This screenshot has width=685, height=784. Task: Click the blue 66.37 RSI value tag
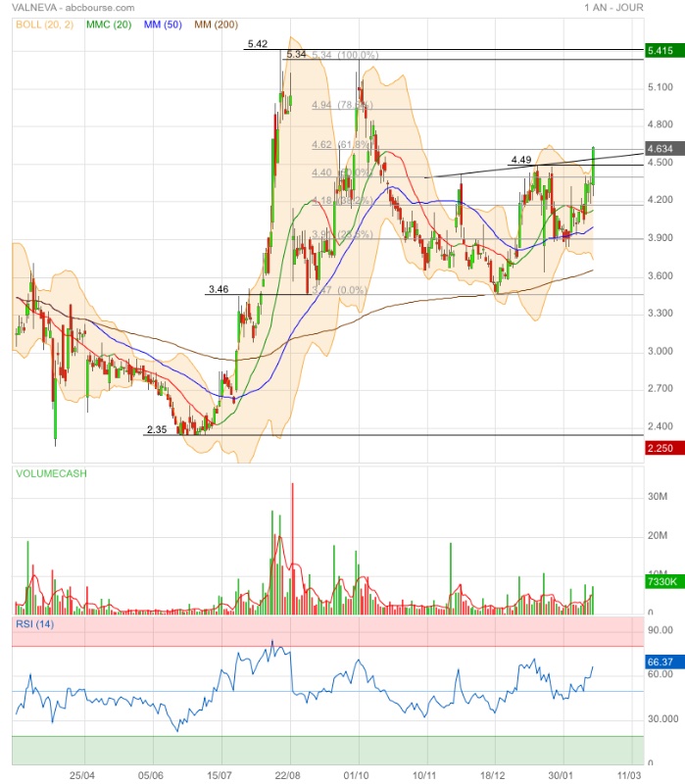pos(659,662)
